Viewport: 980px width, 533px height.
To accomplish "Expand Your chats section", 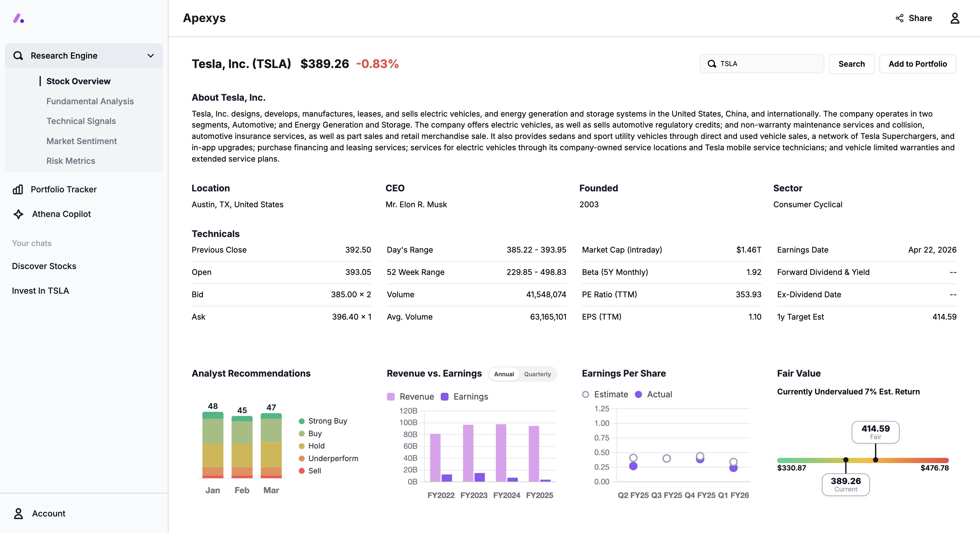I will pos(31,243).
